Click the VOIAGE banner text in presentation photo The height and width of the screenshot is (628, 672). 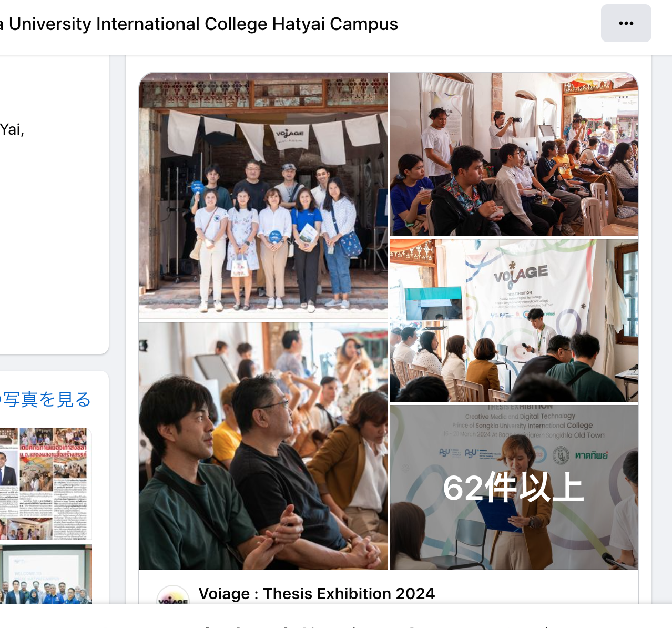click(521, 274)
